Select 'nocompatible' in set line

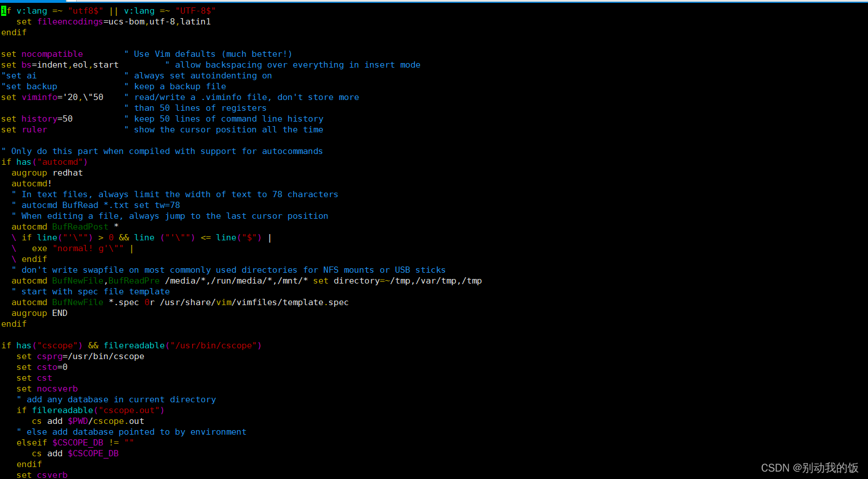click(x=52, y=54)
